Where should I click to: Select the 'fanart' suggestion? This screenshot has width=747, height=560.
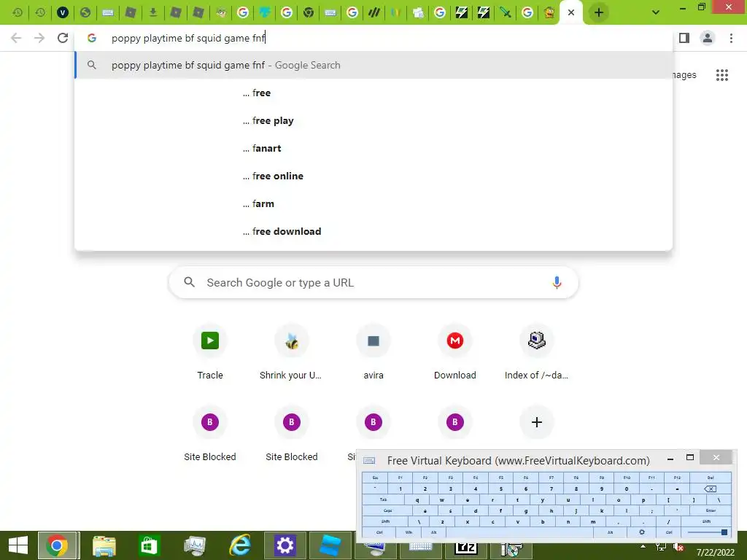tap(373, 148)
